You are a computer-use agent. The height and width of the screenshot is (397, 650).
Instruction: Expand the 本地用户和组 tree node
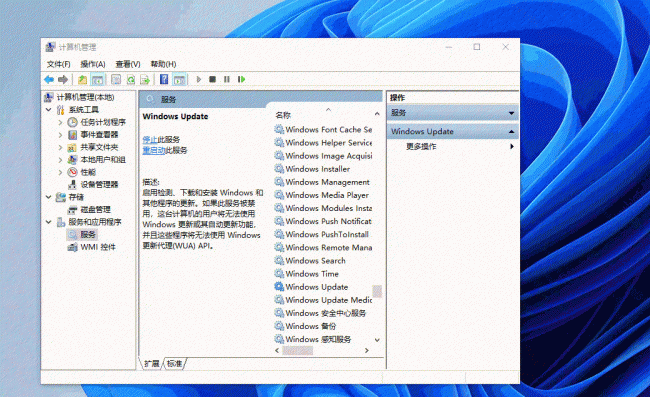coord(60,160)
